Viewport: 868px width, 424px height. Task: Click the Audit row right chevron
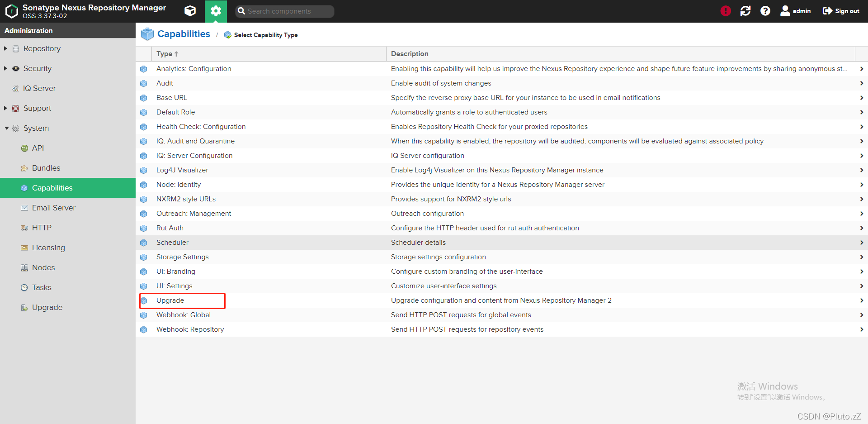[x=862, y=83]
